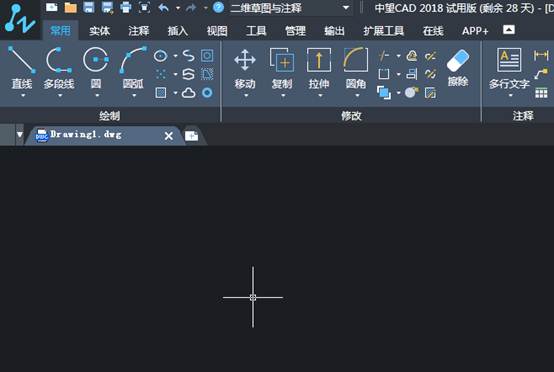Choose the Explode bomb icon
This screenshot has width=554, height=372.
coord(412,93)
